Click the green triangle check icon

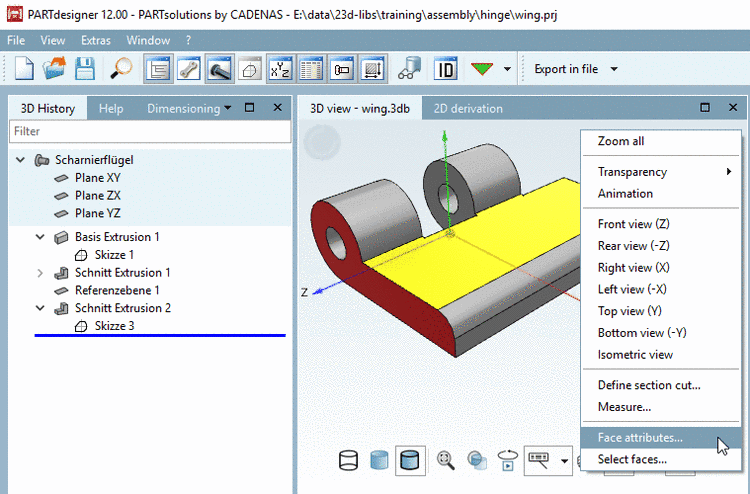[482, 69]
